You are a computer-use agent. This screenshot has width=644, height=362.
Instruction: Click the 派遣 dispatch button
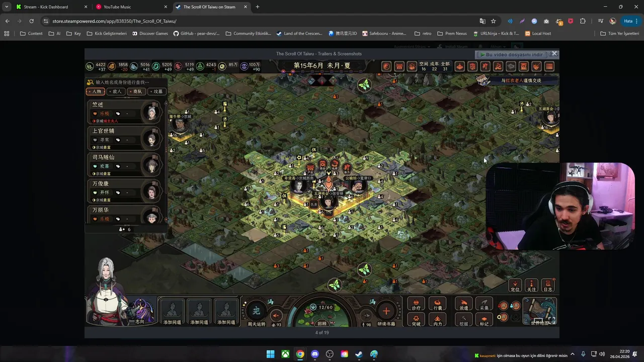[x=463, y=304]
